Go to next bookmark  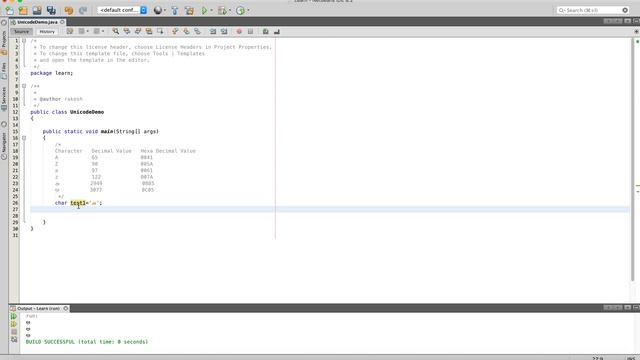point(186,31)
